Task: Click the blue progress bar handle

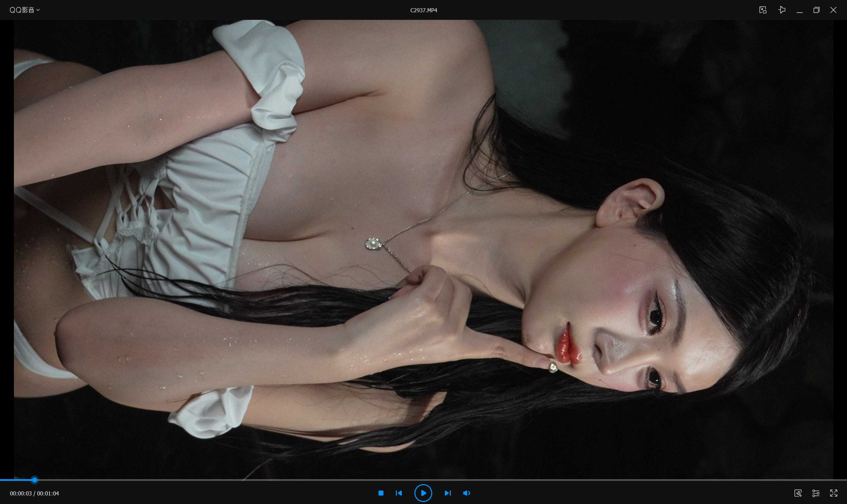Action: [x=34, y=480]
